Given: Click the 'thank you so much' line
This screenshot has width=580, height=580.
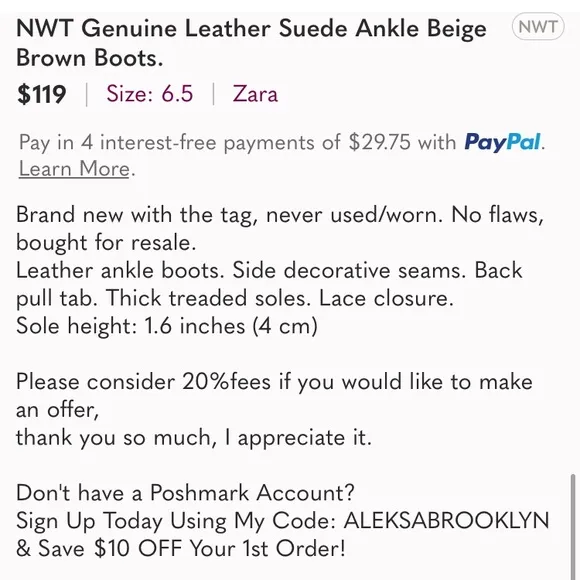Looking at the screenshot, I should click(x=193, y=438).
